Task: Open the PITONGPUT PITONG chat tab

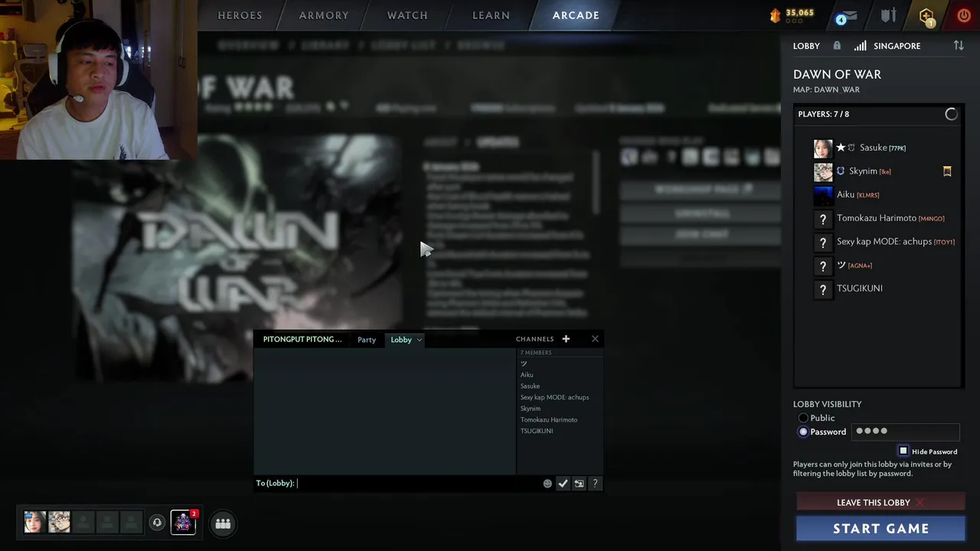Action: coord(302,339)
